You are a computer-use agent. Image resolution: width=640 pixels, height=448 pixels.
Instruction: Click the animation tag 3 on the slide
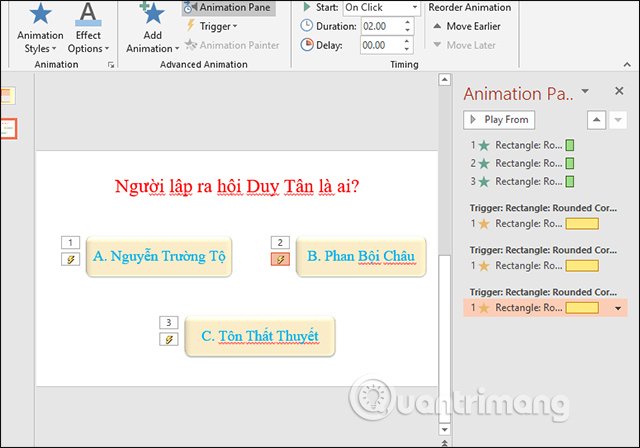(x=169, y=322)
